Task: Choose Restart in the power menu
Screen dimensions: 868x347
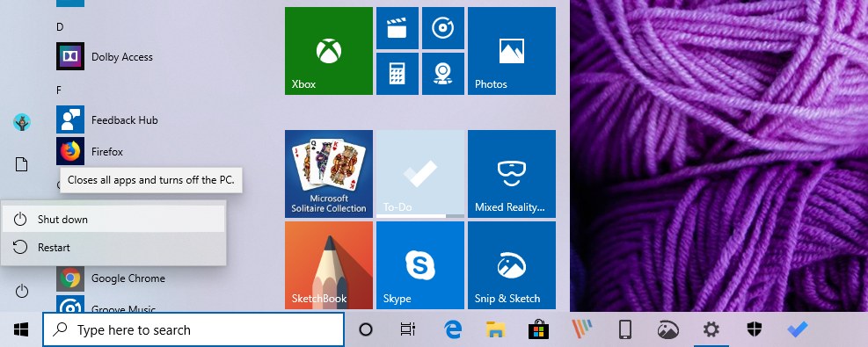Action: tap(113, 248)
